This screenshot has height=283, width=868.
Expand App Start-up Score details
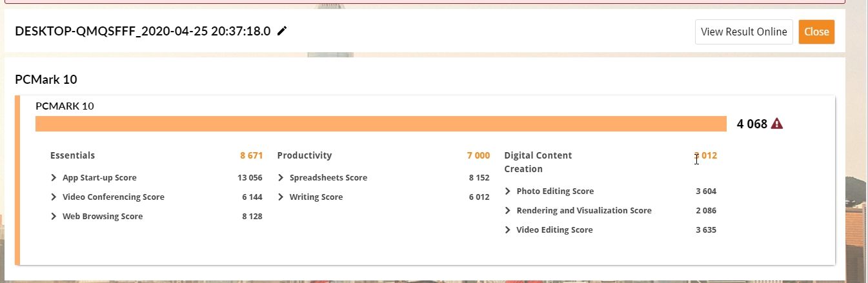click(54, 178)
